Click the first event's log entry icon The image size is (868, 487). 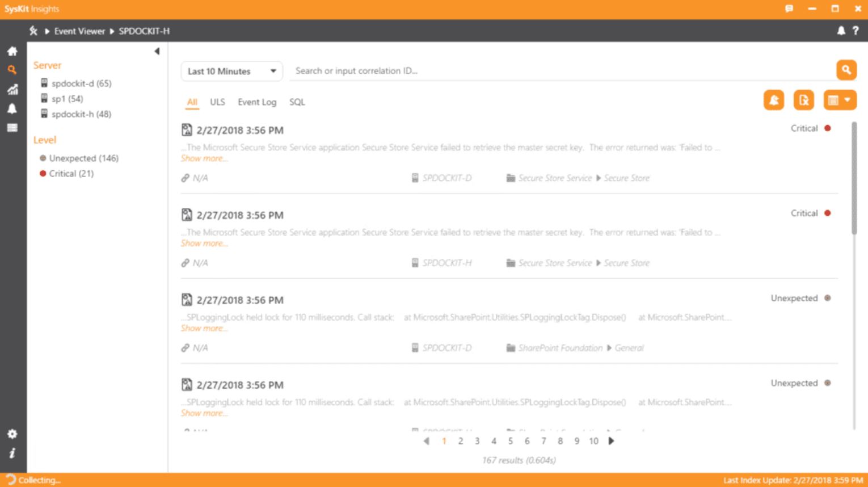[x=187, y=130]
